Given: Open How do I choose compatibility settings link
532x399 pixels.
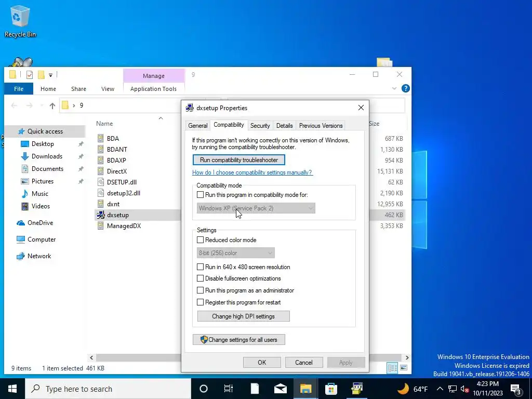Looking at the screenshot, I should [252, 172].
